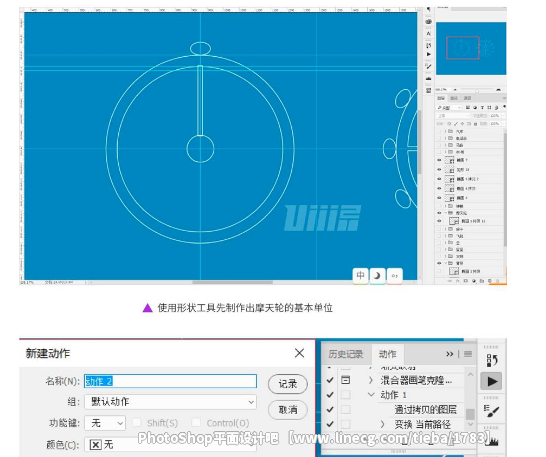
Task: Zoom in with Navigator large mountain icon
Action: (499, 90)
